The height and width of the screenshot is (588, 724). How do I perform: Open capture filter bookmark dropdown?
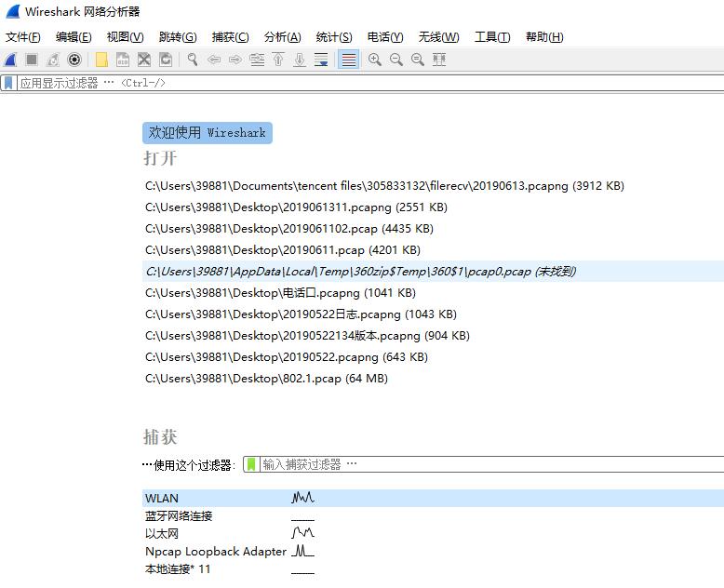point(251,464)
